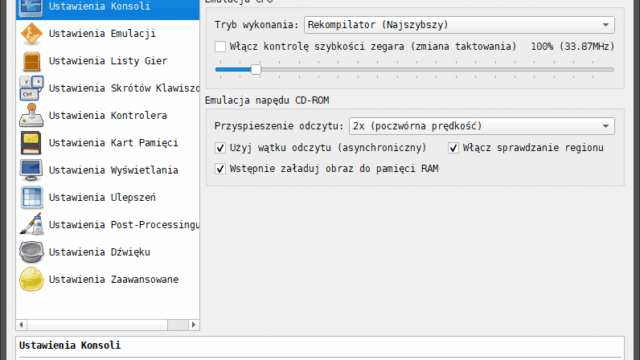640x360 pixels.
Task: Expand the Tryb wykonania dropdown
Action: point(459,25)
